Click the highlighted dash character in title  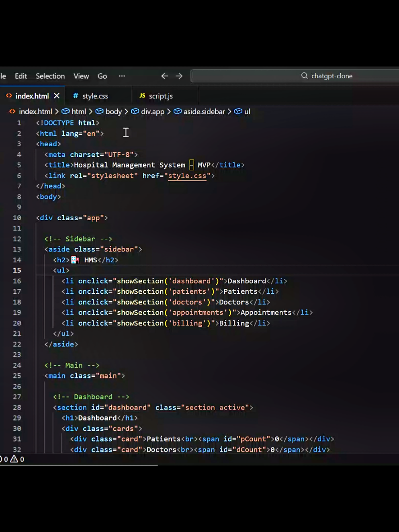(192, 165)
